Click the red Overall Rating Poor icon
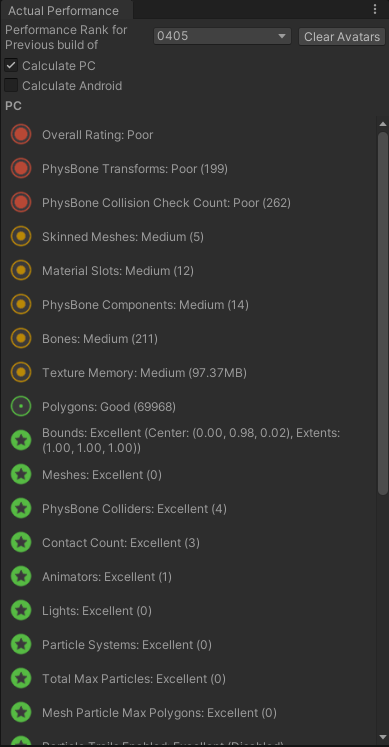 tap(21, 134)
